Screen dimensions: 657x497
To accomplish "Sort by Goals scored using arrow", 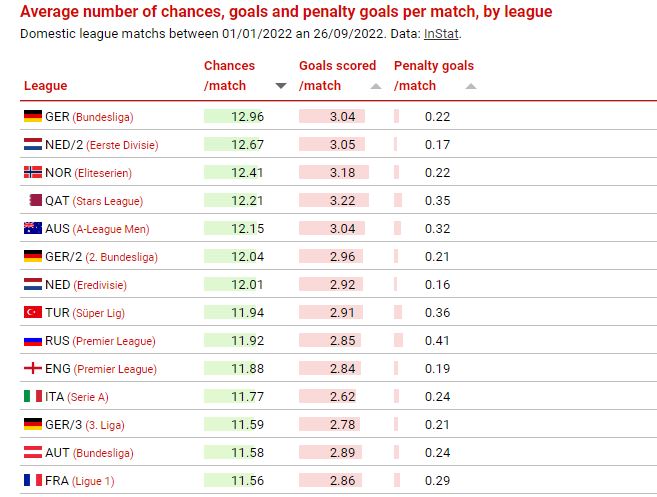I will (x=376, y=86).
